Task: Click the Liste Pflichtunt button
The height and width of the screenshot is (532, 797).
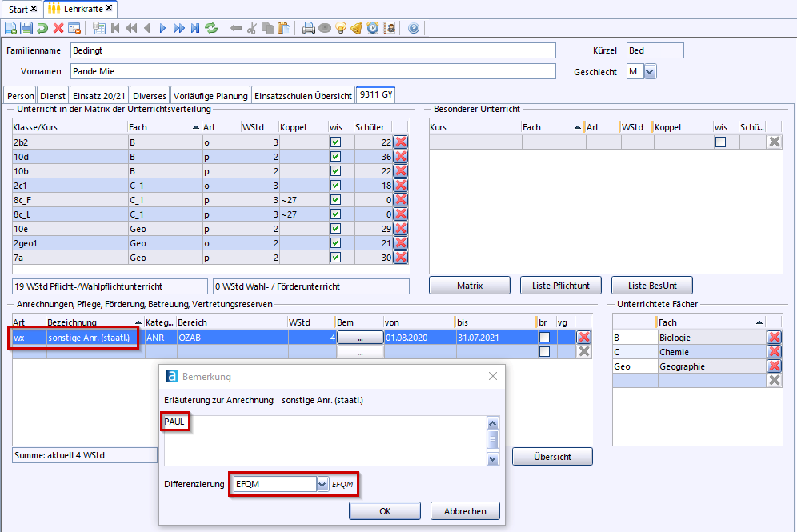Action: (x=561, y=286)
